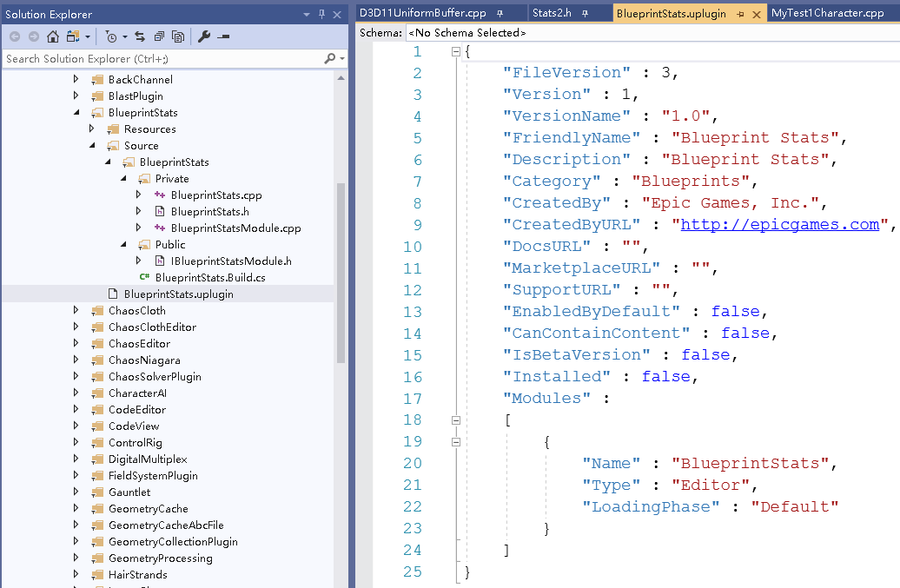This screenshot has width=900, height=588.
Task: Select the HairStrands tree item
Action: [138, 575]
